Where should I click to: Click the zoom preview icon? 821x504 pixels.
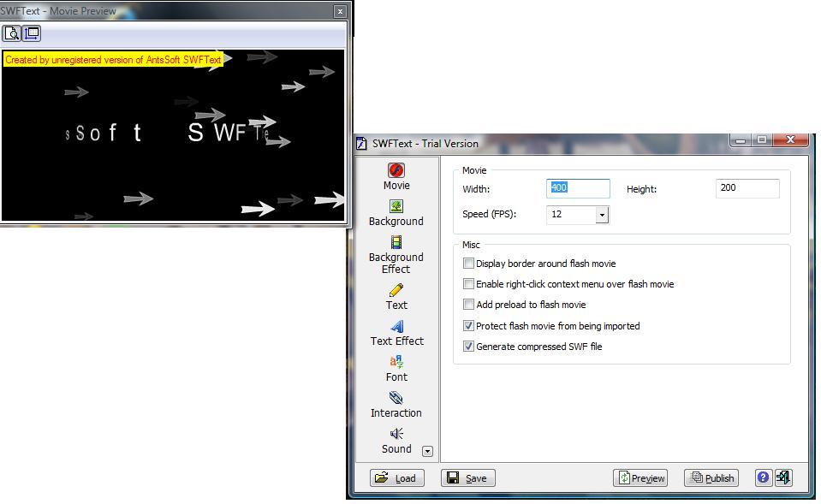[x=12, y=33]
